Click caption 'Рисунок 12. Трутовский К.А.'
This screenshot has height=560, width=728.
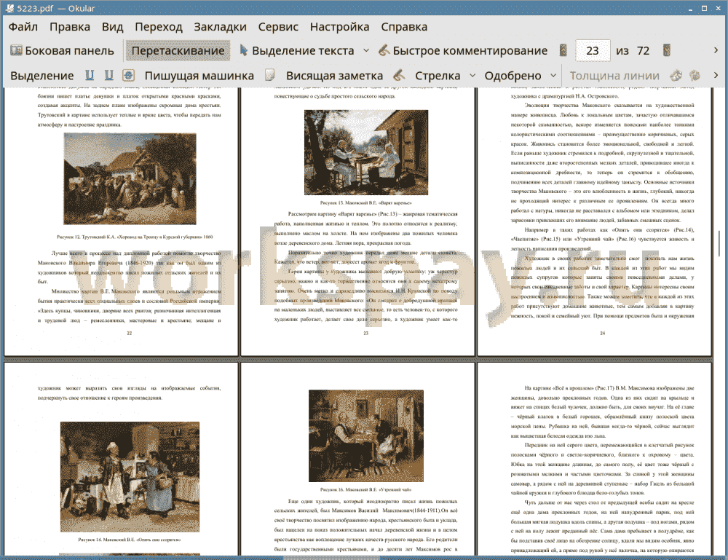(x=135, y=237)
